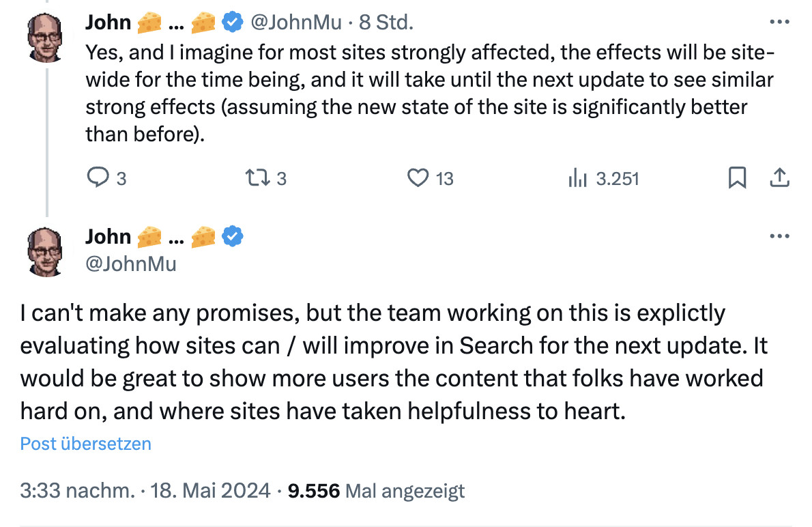Click John's display name on the first tweet
The image size is (812, 527).
coord(108,21)
